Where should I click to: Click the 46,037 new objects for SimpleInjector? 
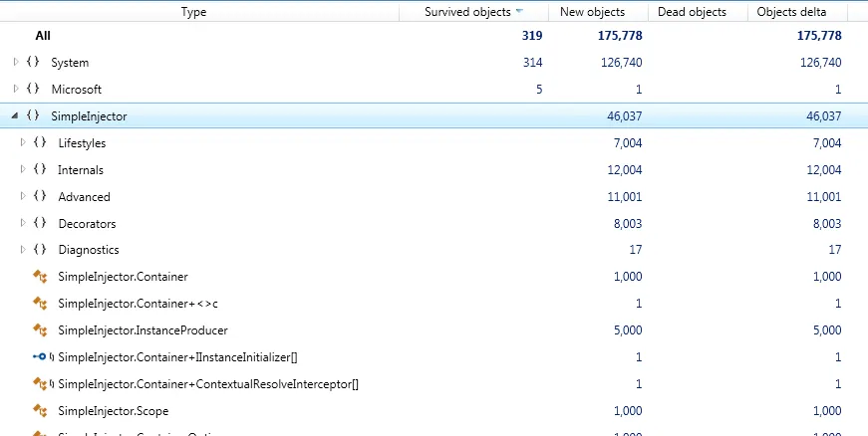625,116
